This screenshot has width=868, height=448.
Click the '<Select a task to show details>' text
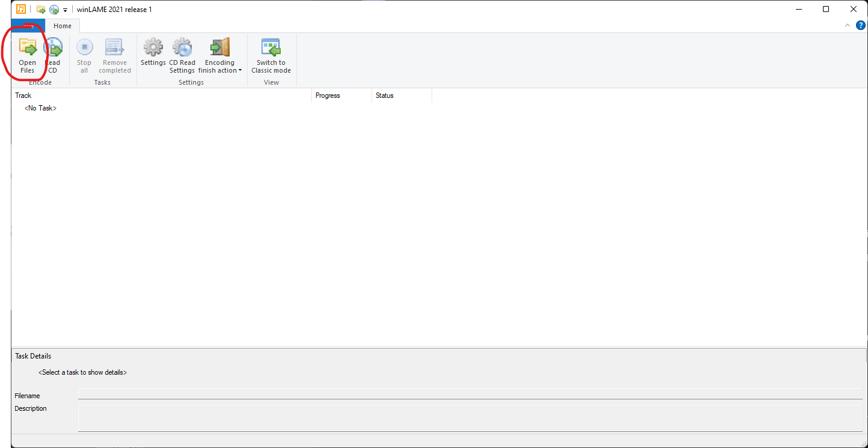point(82,372)
